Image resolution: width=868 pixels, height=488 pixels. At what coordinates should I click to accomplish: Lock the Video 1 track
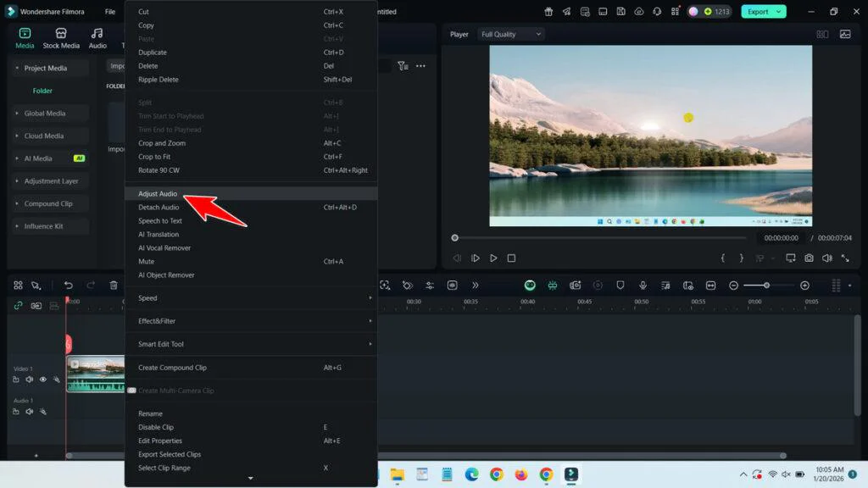pyautogui.click(x=15, y=380)
